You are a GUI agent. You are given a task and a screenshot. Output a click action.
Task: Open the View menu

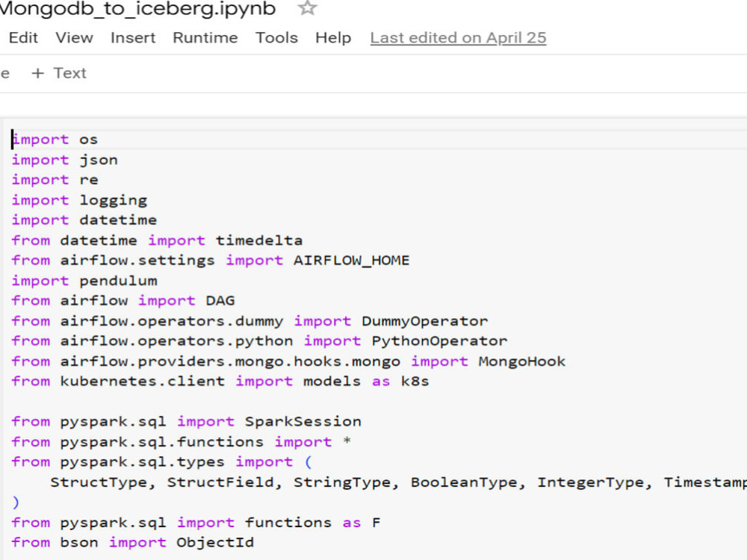click(74, 37)
